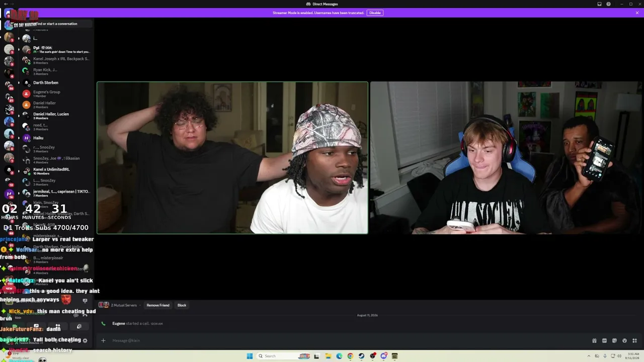Open the 2 Mutual Servers link

[x=124, y=305]
